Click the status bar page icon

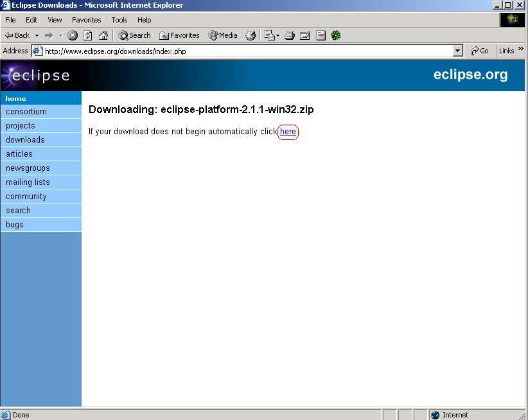click(5, 415)
